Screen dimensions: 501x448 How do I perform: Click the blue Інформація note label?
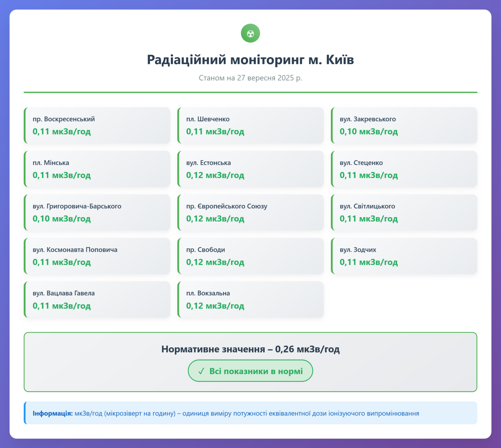(53, 413)
